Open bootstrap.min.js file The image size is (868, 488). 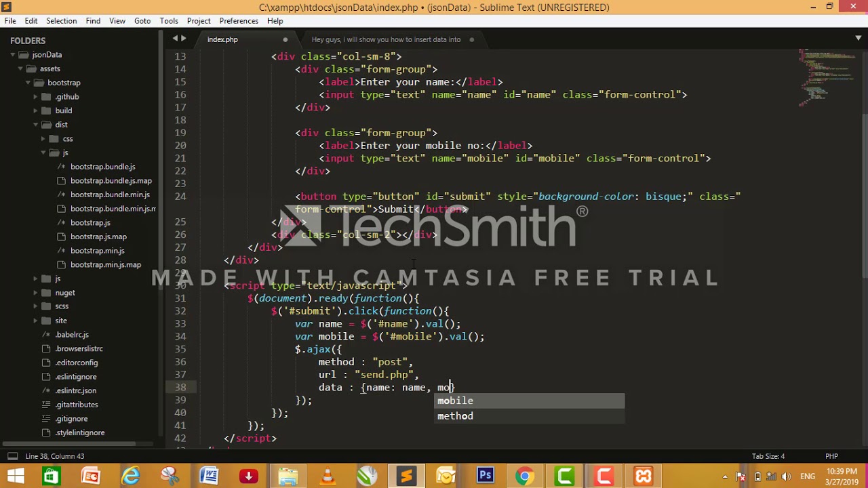98,251
